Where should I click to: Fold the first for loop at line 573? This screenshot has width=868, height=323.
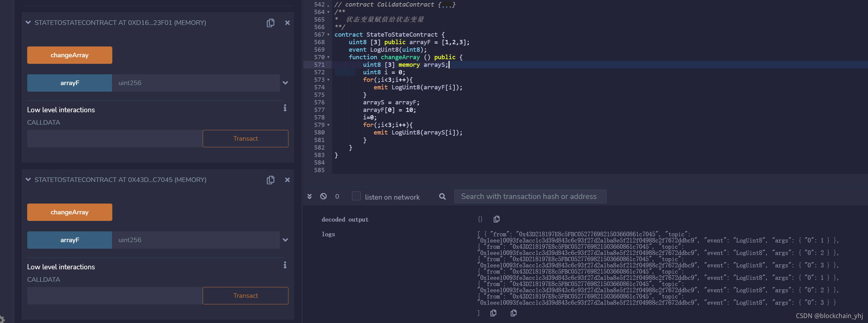click(x=328, y=80)
